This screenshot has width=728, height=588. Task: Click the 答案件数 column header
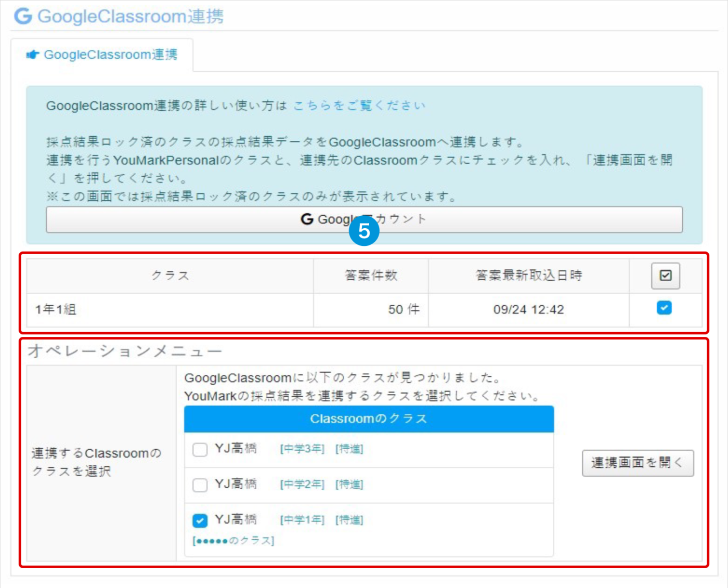point(371,276)
